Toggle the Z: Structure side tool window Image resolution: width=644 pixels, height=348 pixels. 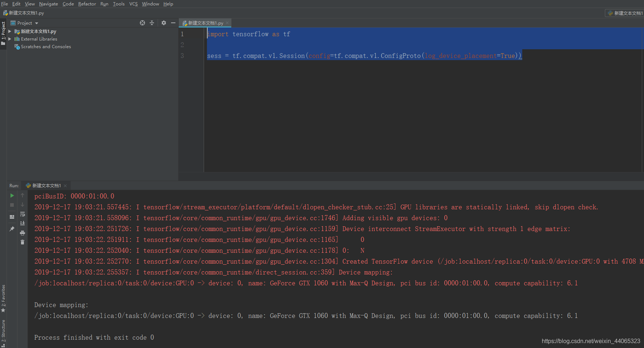(3, 333)
